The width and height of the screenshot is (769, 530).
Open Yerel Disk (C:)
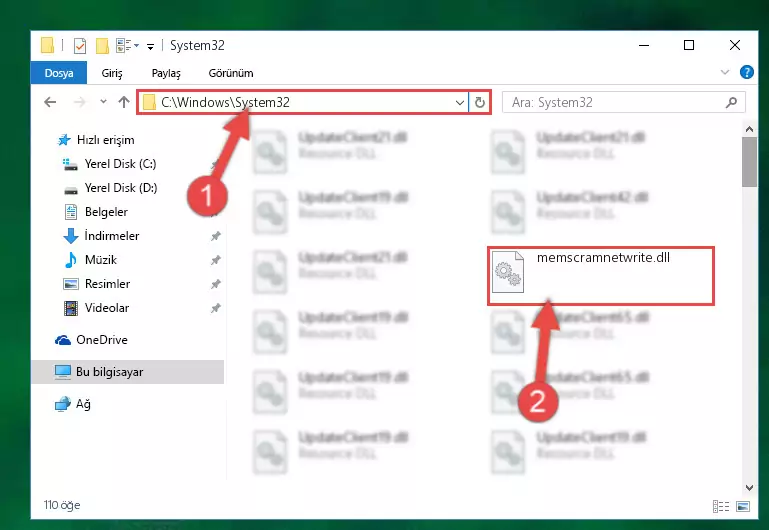click(x=120, y=164)
